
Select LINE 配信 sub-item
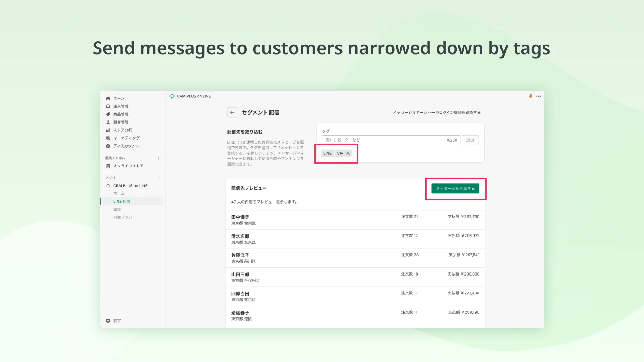point(122,202)
